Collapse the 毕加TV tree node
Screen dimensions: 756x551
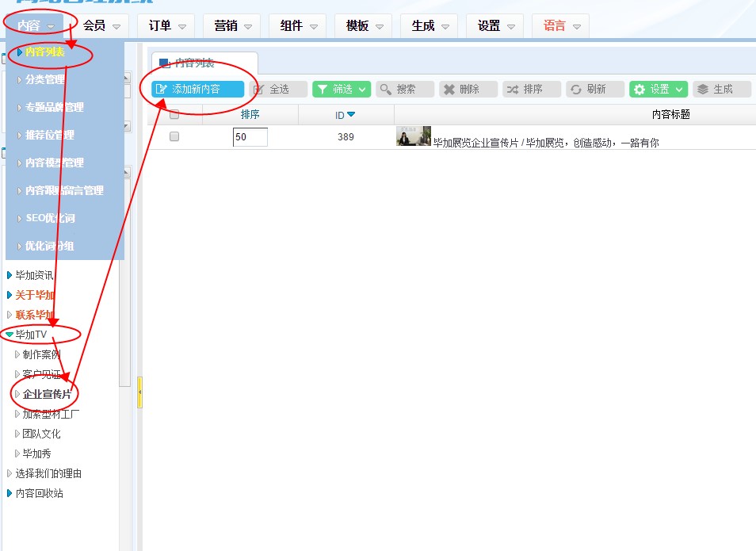[x=10, y=335]
